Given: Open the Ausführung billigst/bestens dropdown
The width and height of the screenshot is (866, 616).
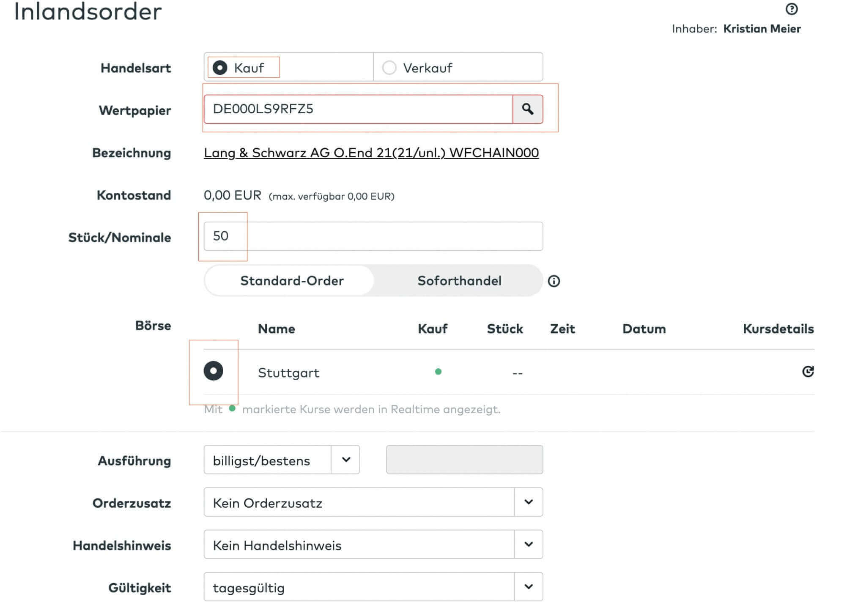Looking at the screenshot, I should [x=282, y=460].
